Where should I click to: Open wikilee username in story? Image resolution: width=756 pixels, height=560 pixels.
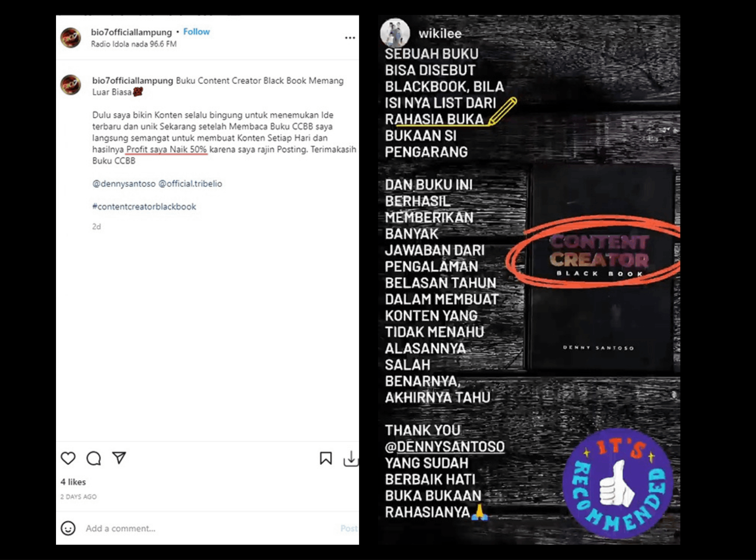tap(440, 34)
